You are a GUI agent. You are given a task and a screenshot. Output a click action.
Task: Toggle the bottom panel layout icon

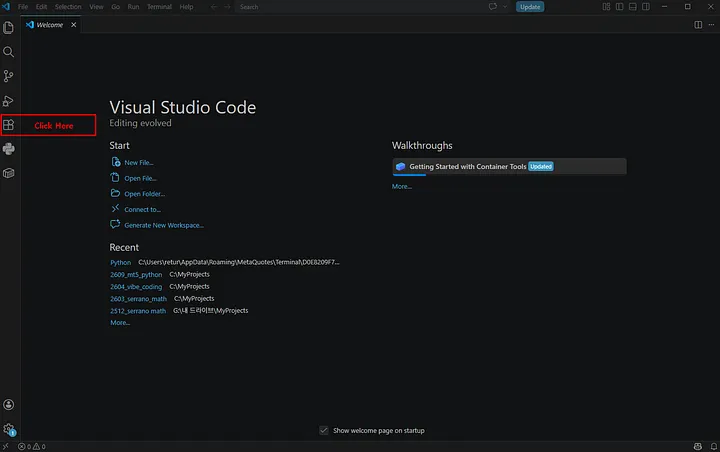click(x=633, y=7)
